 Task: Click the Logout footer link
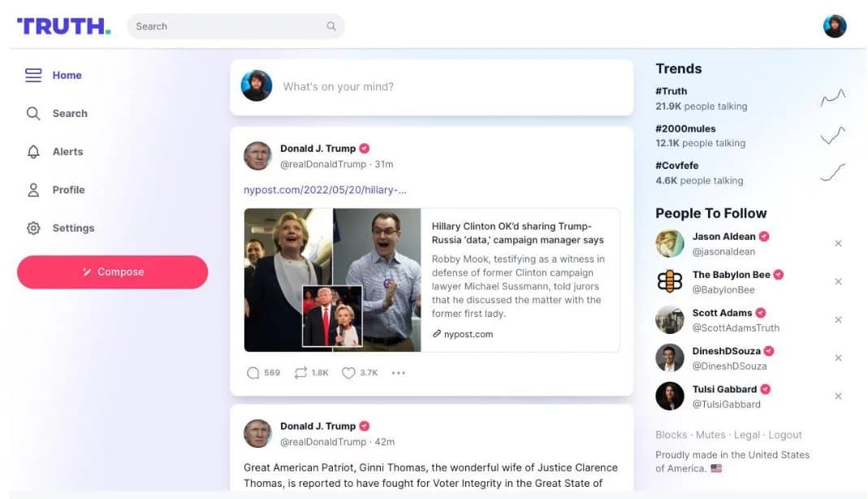click(784, 435)
